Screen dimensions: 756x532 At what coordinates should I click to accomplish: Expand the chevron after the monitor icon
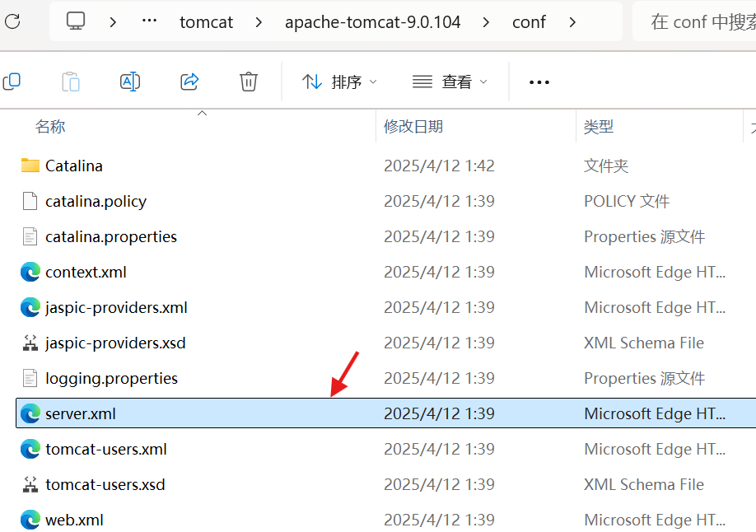113,22
